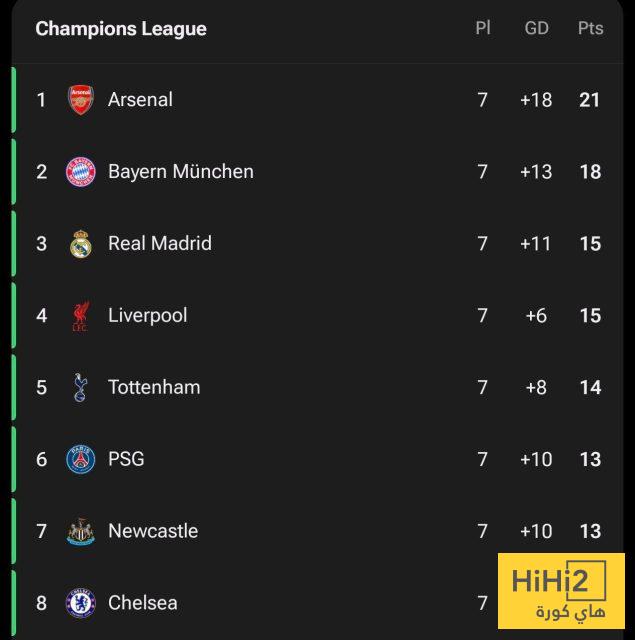Open the Bayern München team name
Viewport: 635px width, 640px height.
tap(180, 172)
